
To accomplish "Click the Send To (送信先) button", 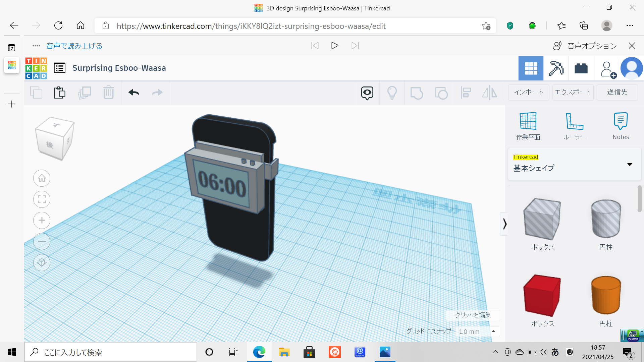I will 617,92.
